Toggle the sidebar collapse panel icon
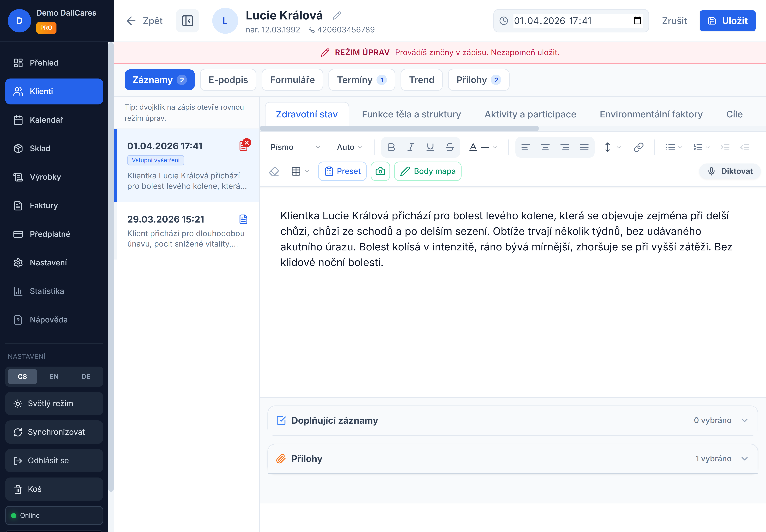 (x=187, y=21)
